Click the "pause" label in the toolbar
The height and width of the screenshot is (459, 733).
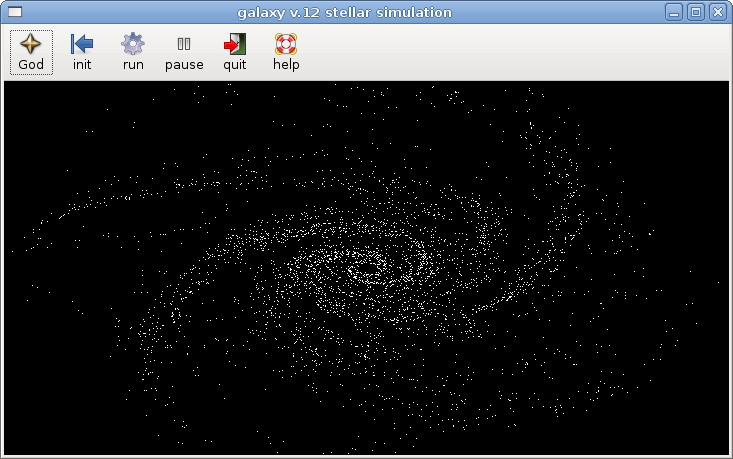184,65
